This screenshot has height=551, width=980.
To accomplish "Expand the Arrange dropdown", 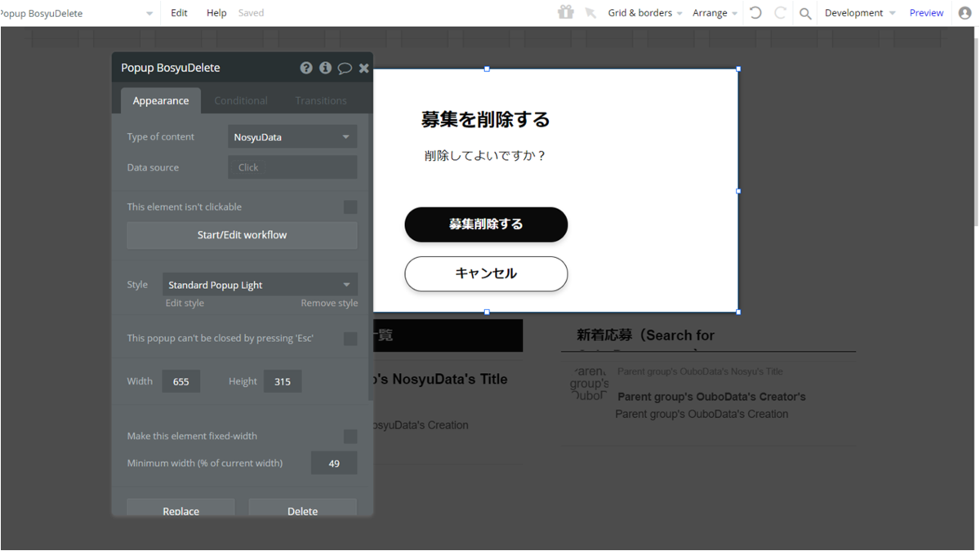I will click(715, 13).
